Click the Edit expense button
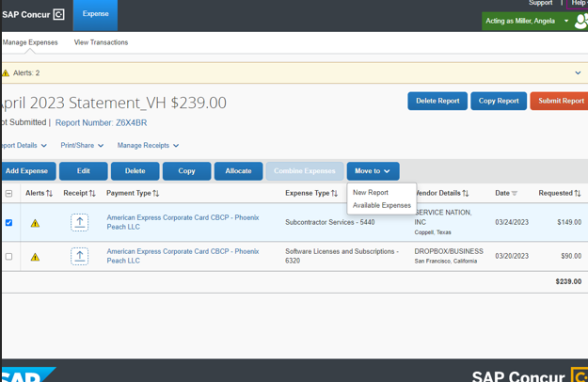 coord(83,171)
